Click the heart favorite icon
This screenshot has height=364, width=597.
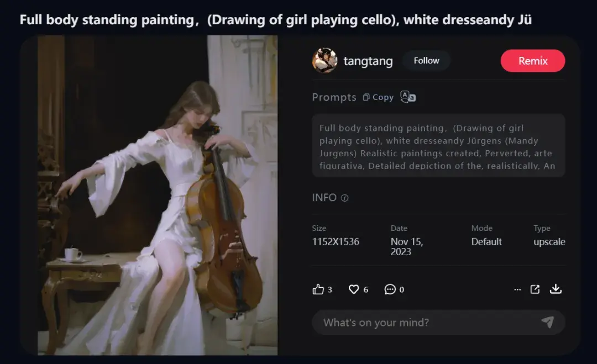(x=354, y=289)
